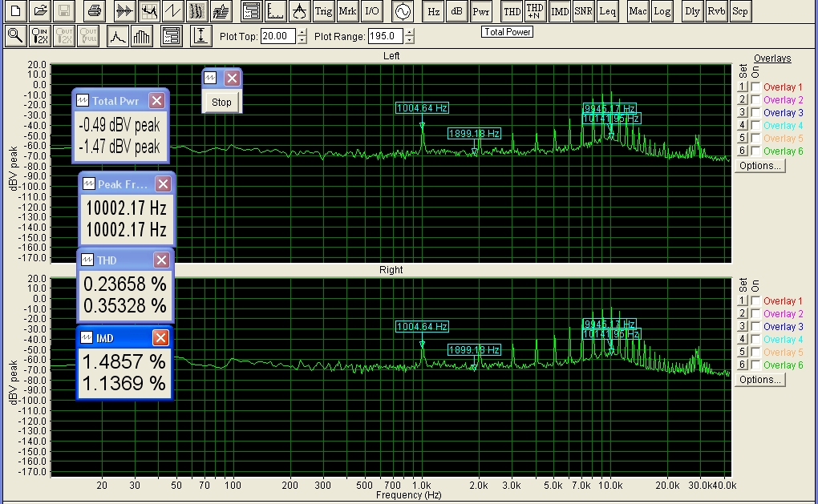This screenshot has height=504, width=818.
Task: Select the magnifying glass zoom tool
Action: tap(14, 36)
